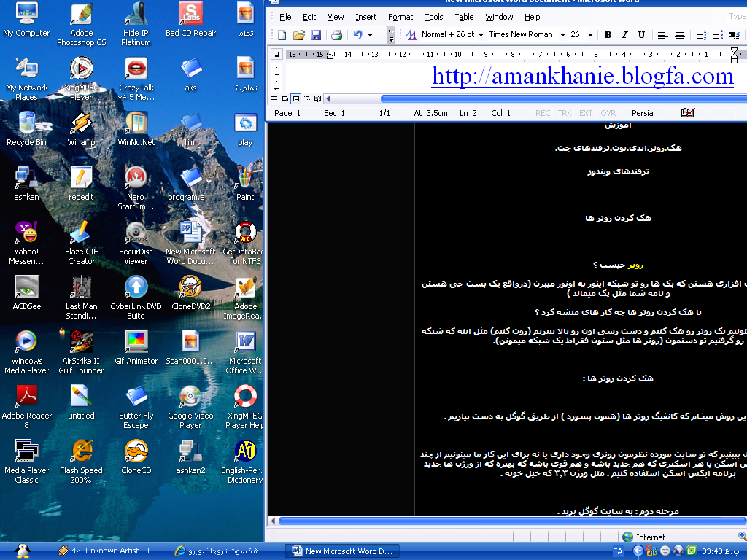Toggle Italic formatting in Word
The width and height of the screenshot is (747, 560).
pyautogui.click(x=624, y=35)
